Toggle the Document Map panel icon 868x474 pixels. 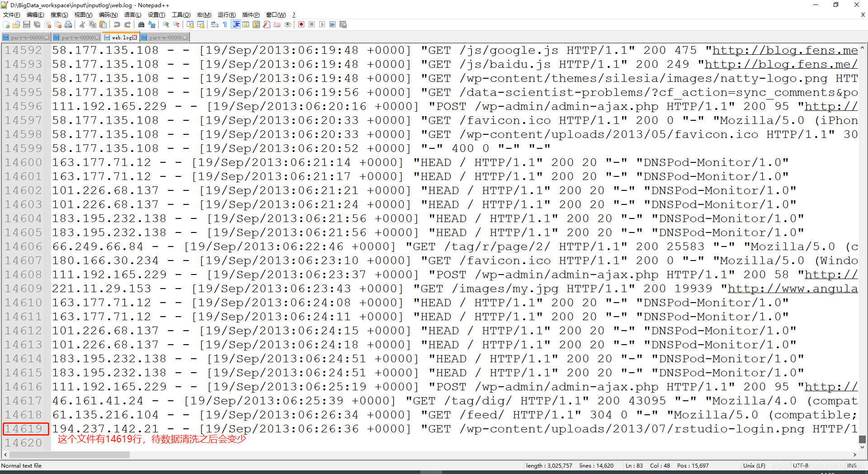[256, 24]
